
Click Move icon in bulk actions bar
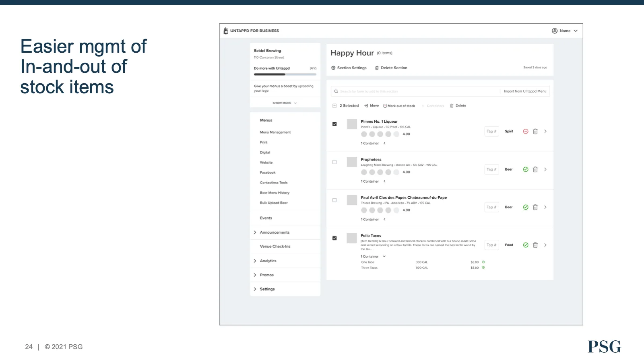[x=366, y=106]
